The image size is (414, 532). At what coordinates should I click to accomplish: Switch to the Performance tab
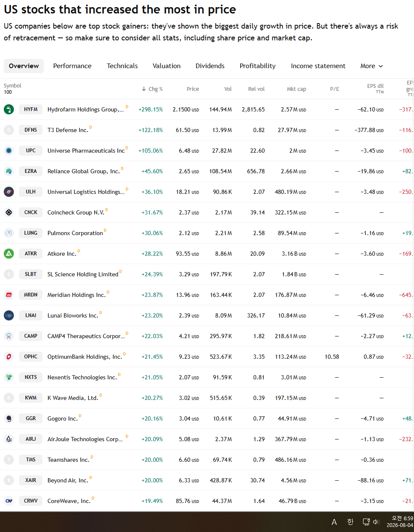tap(72, 66)
